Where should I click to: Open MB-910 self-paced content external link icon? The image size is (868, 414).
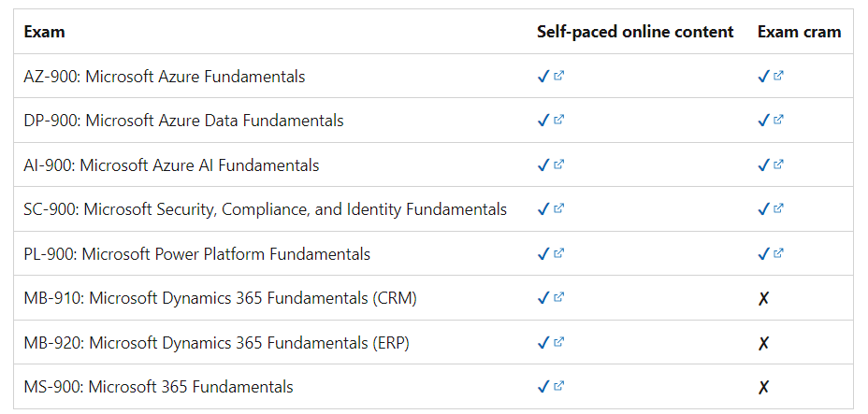tap(559, 298)
